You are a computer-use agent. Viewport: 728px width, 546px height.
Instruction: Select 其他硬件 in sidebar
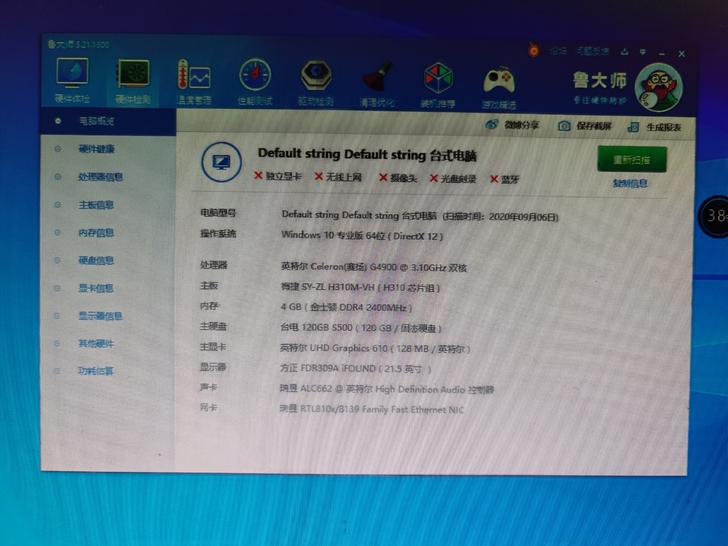click(96, 344)
